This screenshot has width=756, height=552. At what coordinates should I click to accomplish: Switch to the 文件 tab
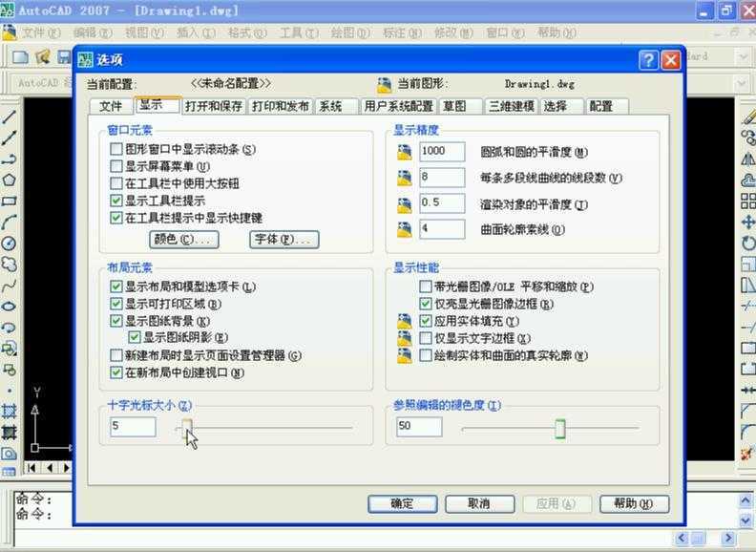coord(112,106)
